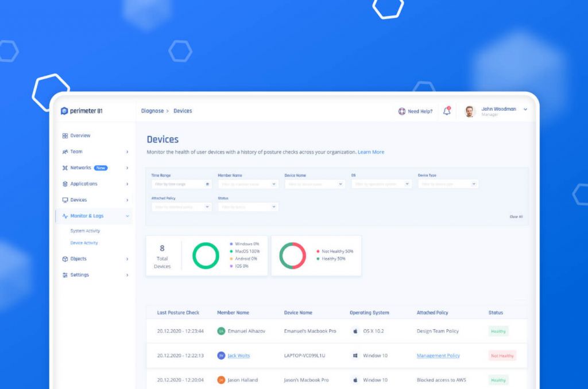Screen dimensions: 588x389
Task: Click the calendar icon in Time Range filter
Action: (207, 184)
